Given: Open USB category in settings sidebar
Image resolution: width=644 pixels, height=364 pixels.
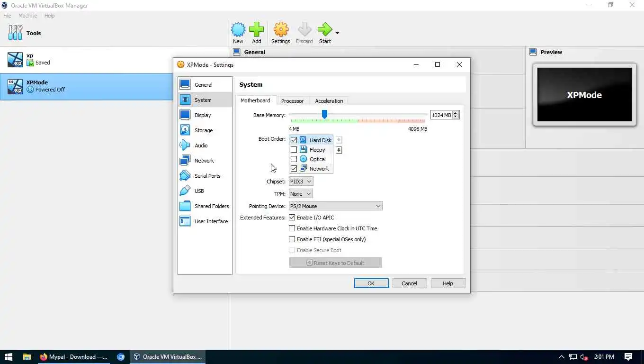Looking at the screenshot, I should point(205,191).
